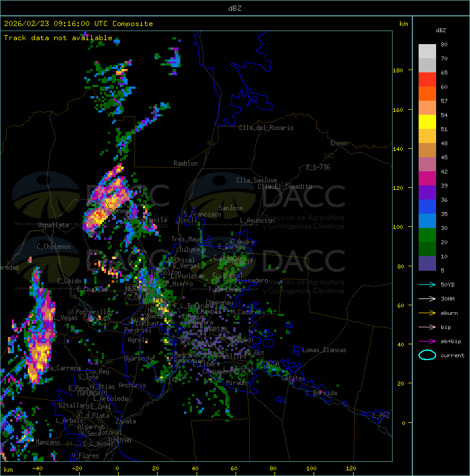Select the bright yellow 54-51 dBZ swatch
470x476 pixels.
427,122
